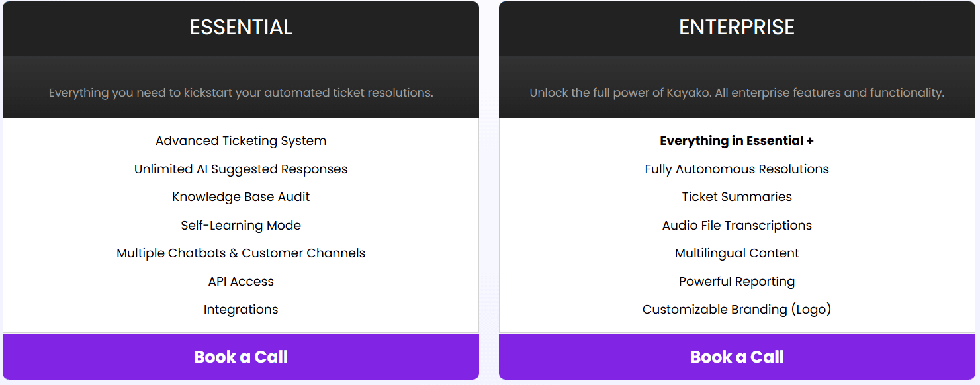Click Book a Call under Essential plan
This screenshot has width=980, height=385.
pyautogui.click(x=241, y=357)
